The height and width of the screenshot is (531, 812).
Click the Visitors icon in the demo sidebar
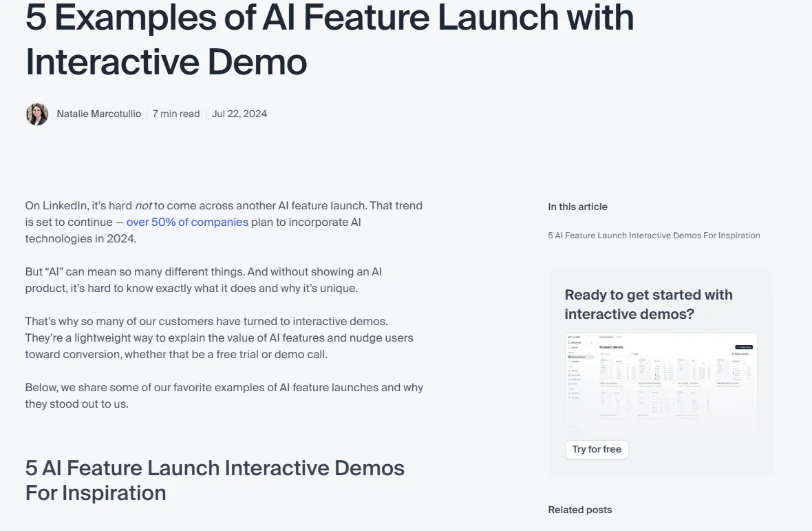(569, 371)
